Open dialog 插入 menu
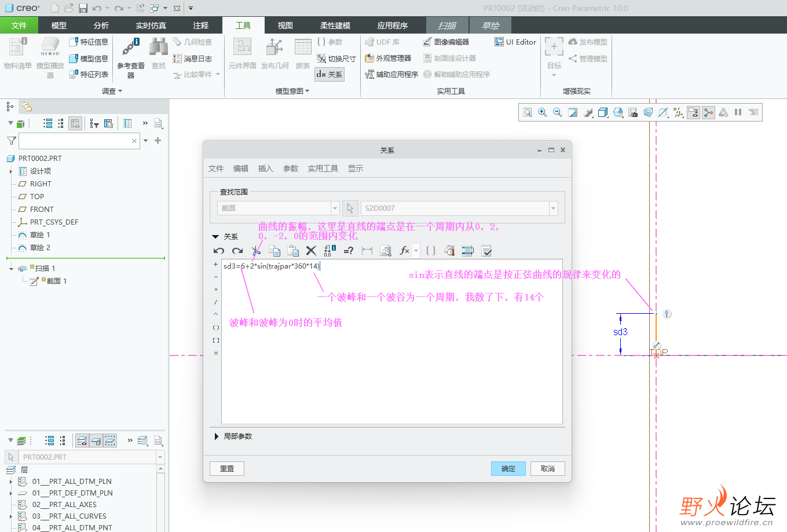Viewport: 787px width, 532px height. [265, 168]
